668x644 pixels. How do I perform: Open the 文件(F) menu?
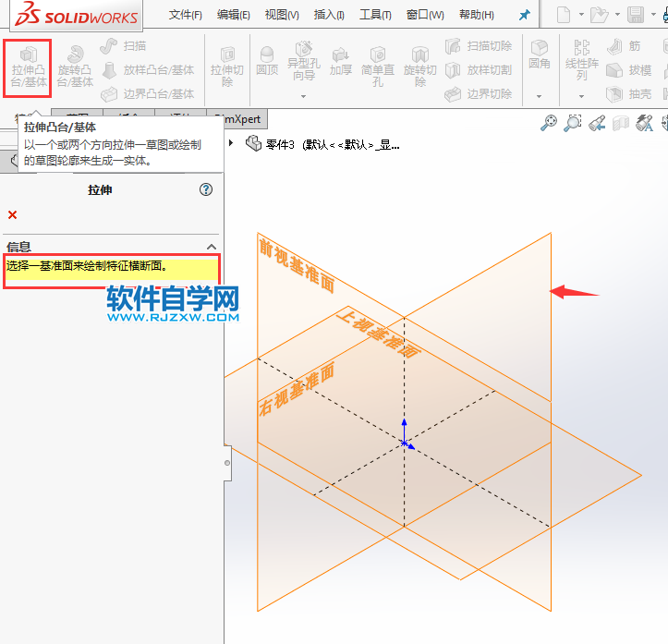186,15
